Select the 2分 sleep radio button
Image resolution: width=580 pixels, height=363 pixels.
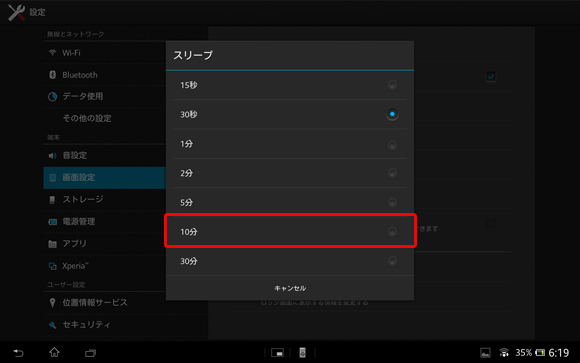[x=392, y=173]
